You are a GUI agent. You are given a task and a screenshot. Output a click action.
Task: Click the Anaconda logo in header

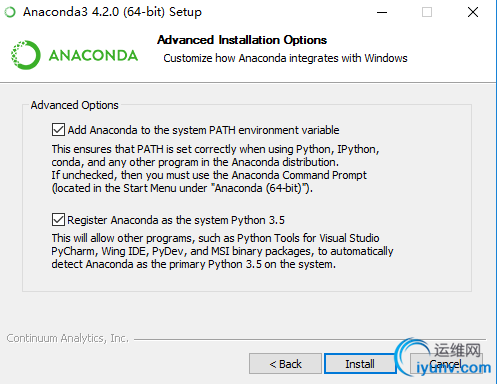tap(26, 55)
